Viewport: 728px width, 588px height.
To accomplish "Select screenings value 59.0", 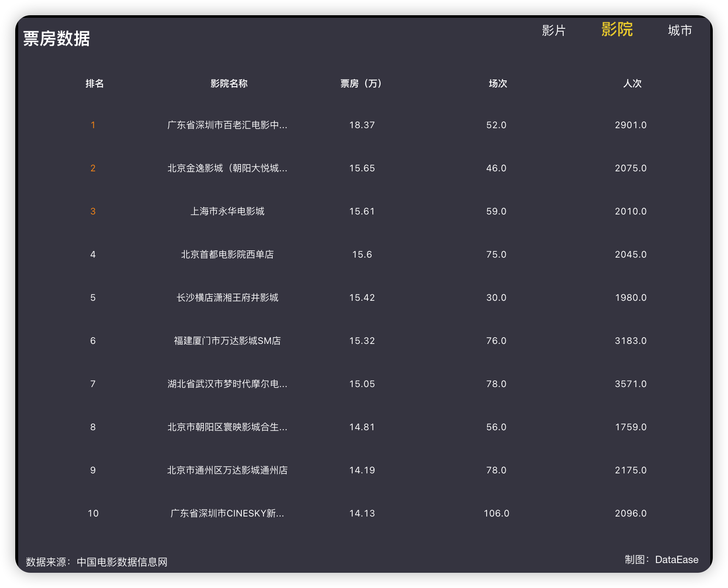I will coord(496,212).
